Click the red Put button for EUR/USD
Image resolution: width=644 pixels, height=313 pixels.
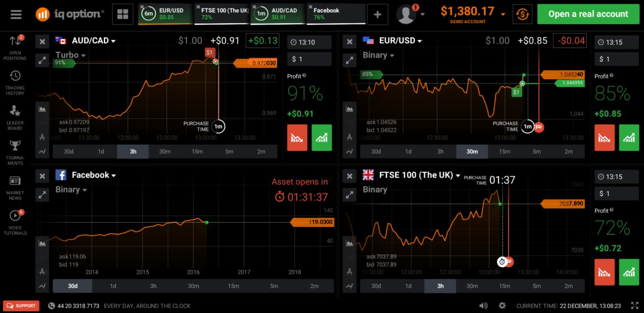(x=604, y=138)
